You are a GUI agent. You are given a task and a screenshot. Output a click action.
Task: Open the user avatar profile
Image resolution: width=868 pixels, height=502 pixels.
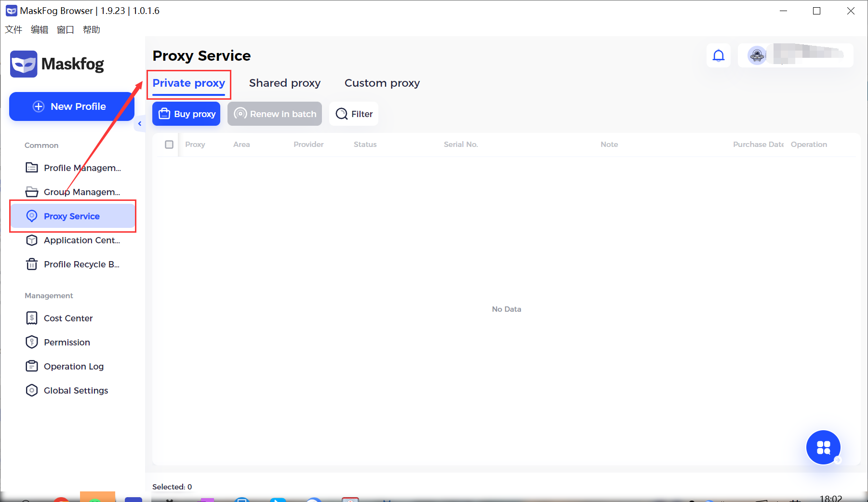[x=757, y=55]
